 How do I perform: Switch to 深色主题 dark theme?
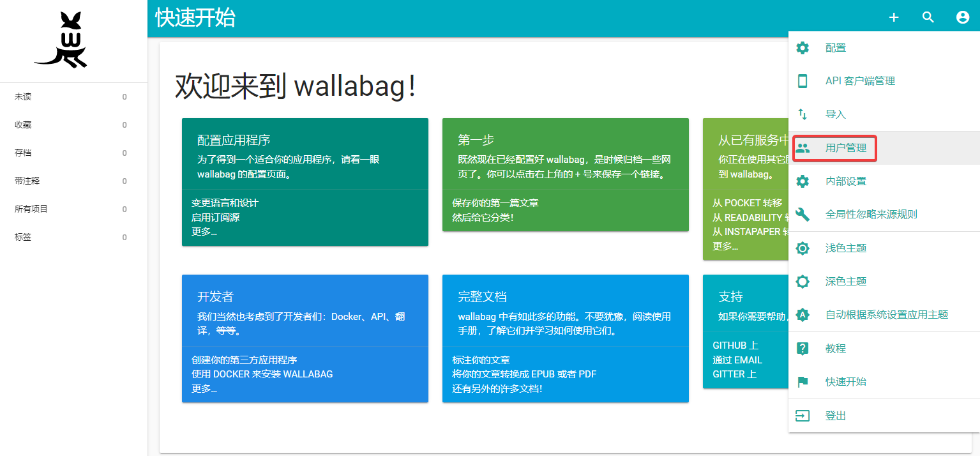846,281
